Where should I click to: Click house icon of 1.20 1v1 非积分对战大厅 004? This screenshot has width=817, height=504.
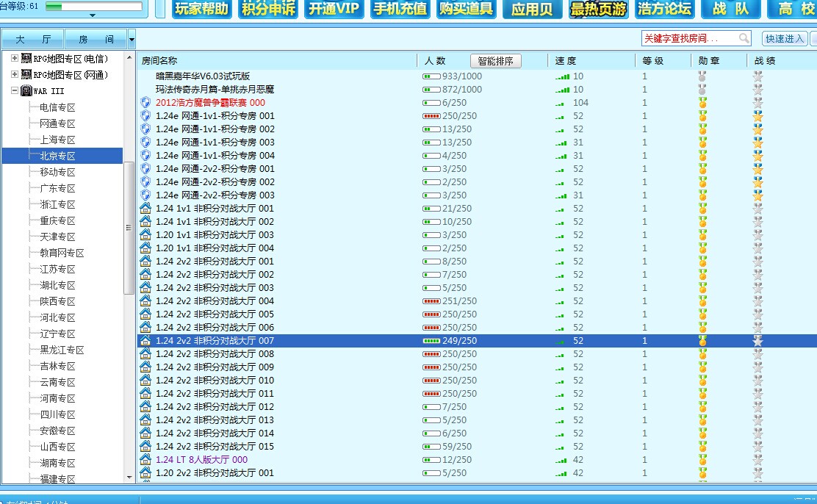pyautogui.click(x=146, y=248)
